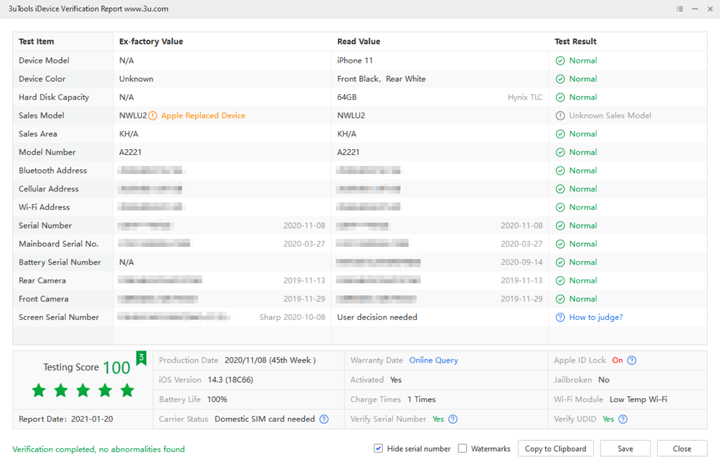Save the verification report
720x472 pixels.
(625, 449)
